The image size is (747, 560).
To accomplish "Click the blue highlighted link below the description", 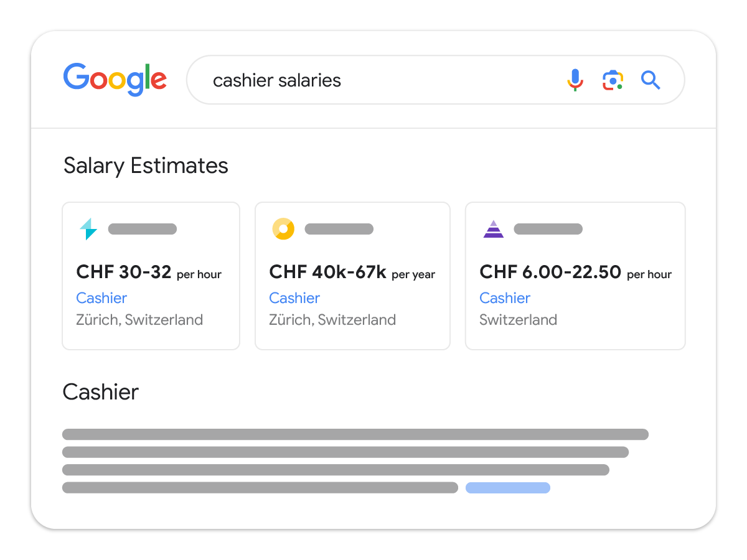I will (x=508, y=488).
